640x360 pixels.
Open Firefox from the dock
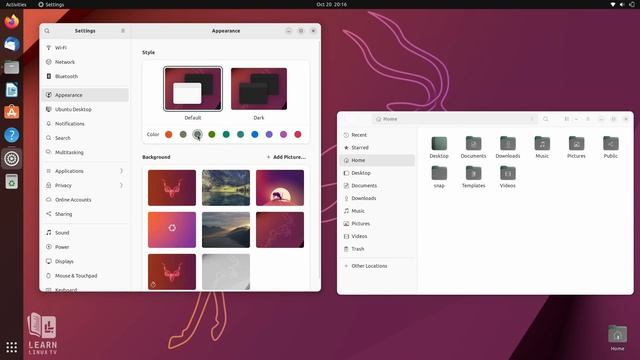(11, 21)
